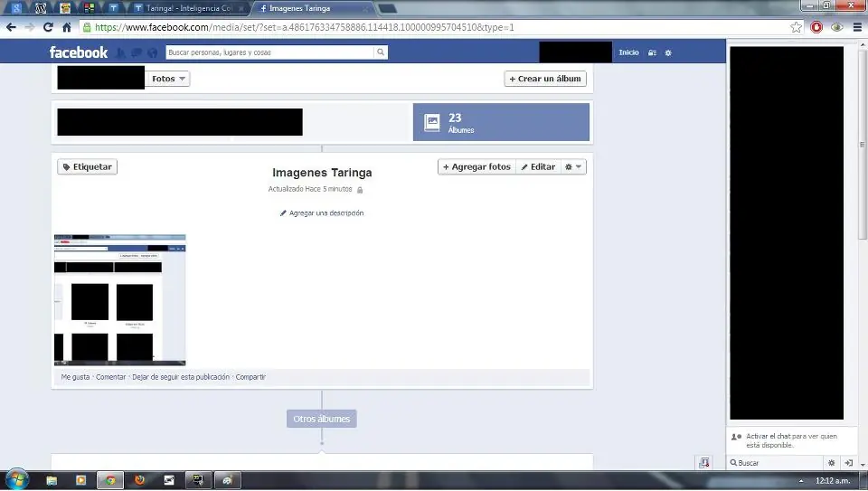The width and height of the screenshot is (868, 491).
Task: Click the hide chat sidebar icon
Action: [849, 463]
